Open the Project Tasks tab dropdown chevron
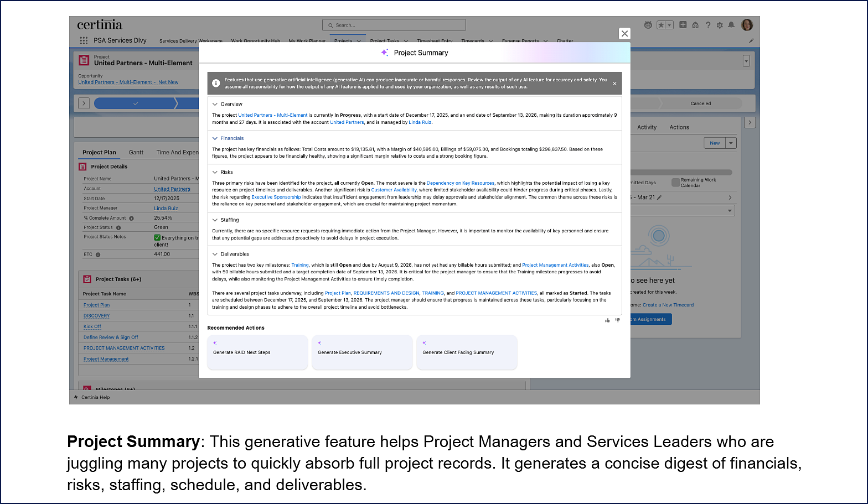The width and height of the screenshot is (868, 504). click(x=406, y=41)
